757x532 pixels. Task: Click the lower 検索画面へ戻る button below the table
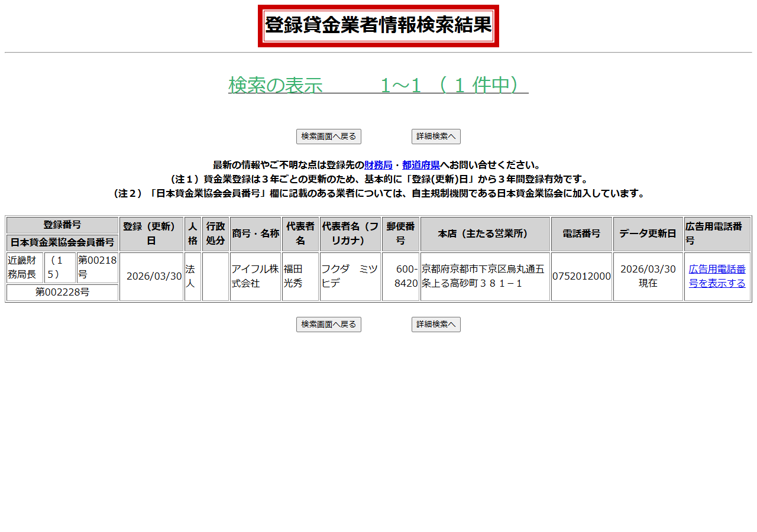click(328, 325)
